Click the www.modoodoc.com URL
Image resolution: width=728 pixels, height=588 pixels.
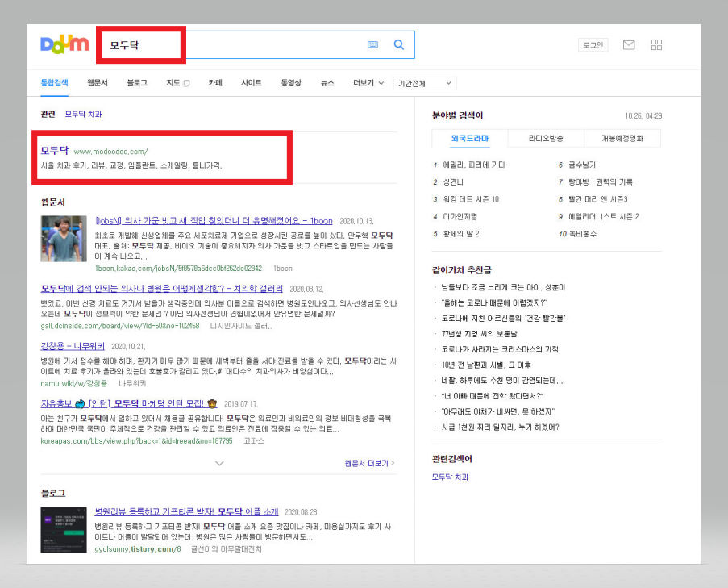(x=110, y=152)
